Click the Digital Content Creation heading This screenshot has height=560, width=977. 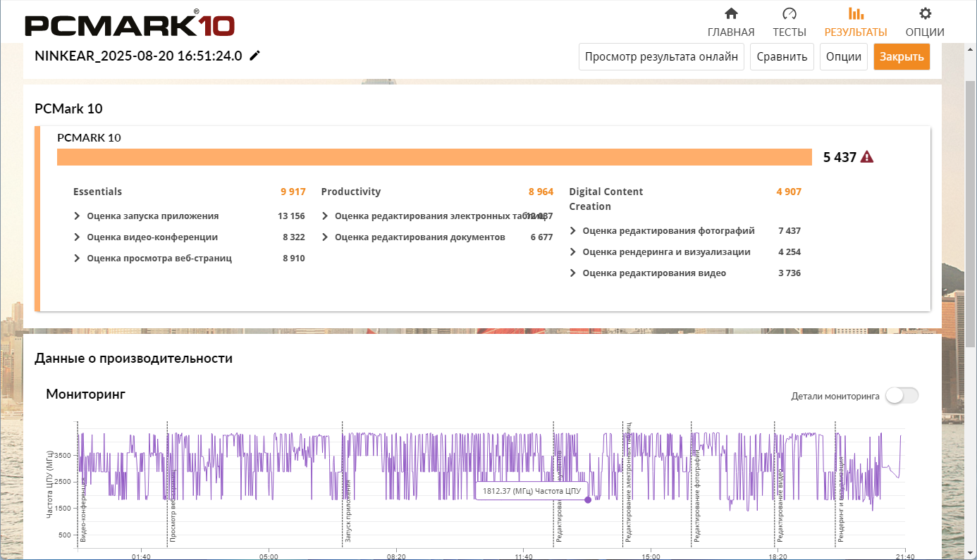coord(606,199)
